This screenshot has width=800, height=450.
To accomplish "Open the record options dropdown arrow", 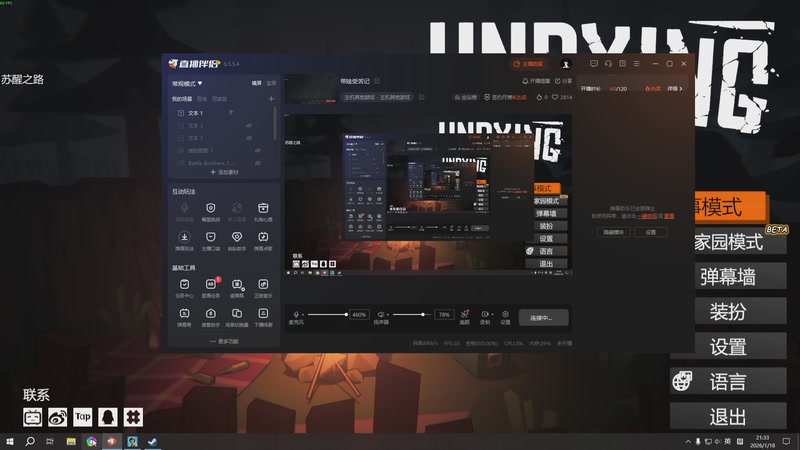I will tap(492, 314).
